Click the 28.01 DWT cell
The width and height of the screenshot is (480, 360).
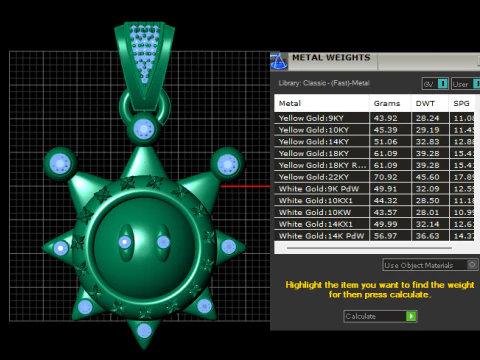[430, 212]
